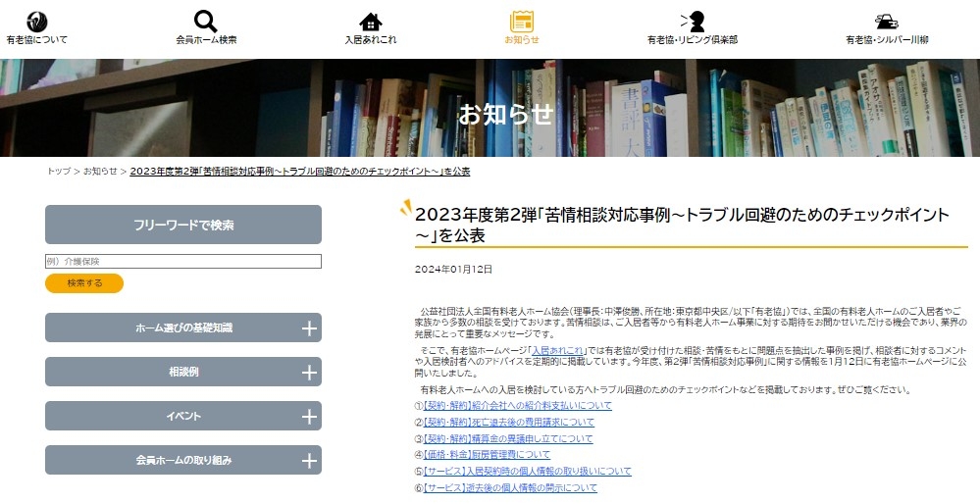Click the 会員ホーム検索 magnifier icon
This screenshot has width=980, height=504.
tap(206, 22)
